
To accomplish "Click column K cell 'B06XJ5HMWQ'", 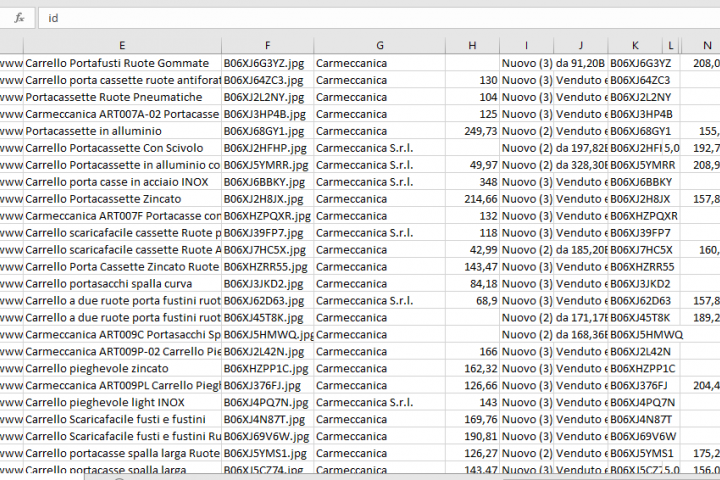I will (x=636, y=335).
